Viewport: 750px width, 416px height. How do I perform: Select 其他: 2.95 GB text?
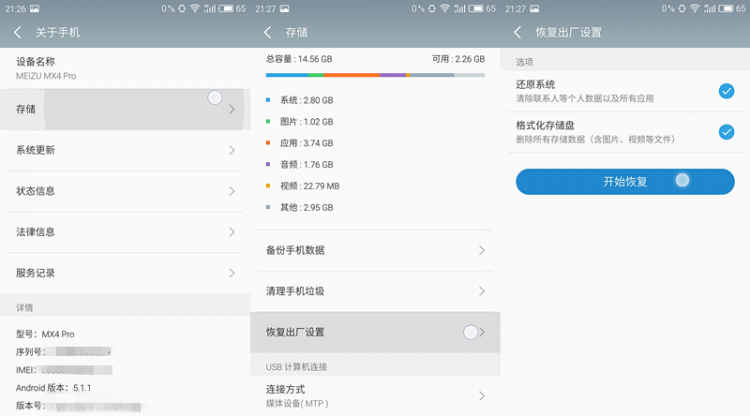point(307,208)
